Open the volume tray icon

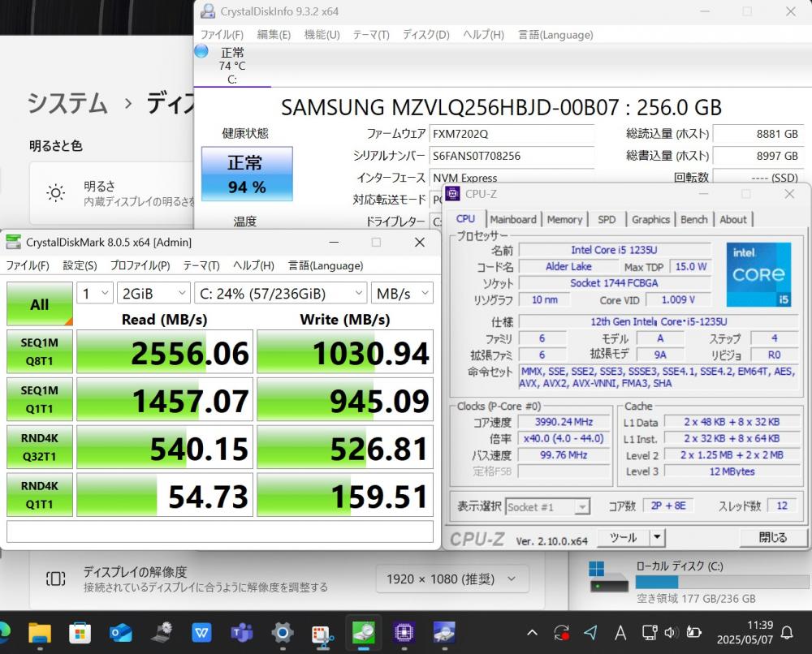tap(672, 632)
